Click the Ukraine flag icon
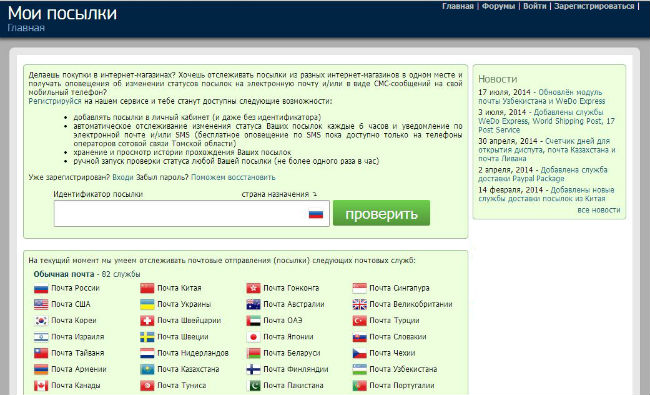This screenshot has height=395, width=650. (147, 305)
